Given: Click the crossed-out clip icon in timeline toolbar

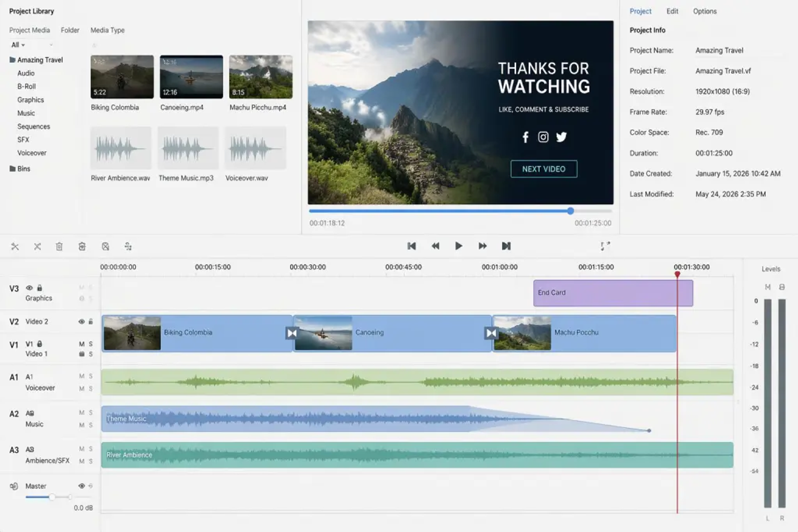Looking at the screenshot, I should (105, 246).
